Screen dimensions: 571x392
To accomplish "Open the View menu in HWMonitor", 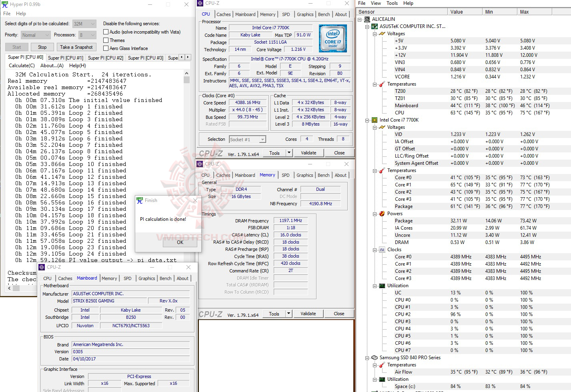I will (x=376, y=3).
